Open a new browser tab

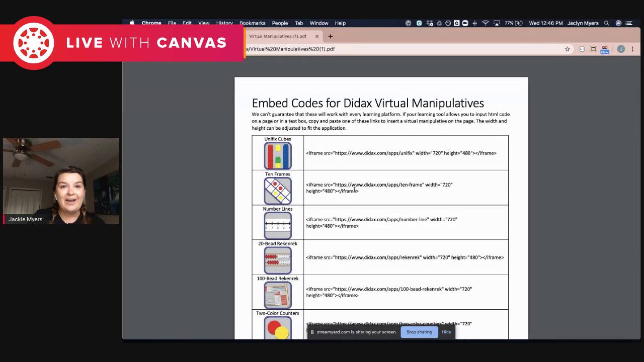point(331,36)
